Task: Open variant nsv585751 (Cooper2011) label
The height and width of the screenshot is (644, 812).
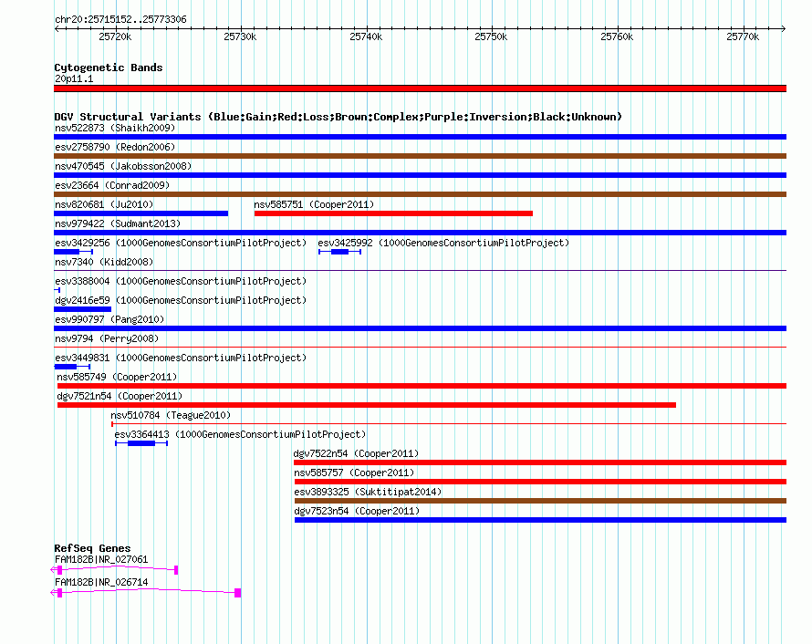Action: 314,204
